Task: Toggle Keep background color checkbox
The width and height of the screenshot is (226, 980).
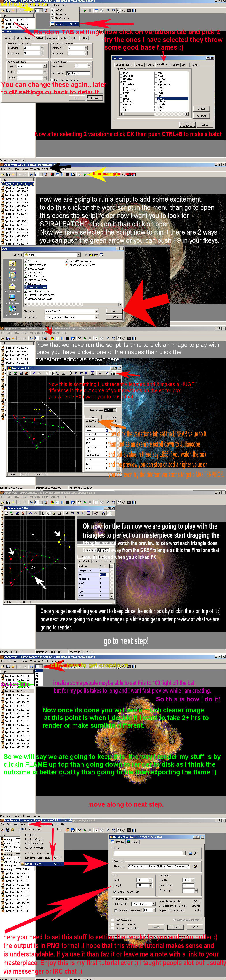Action: [x=52, y=80]
